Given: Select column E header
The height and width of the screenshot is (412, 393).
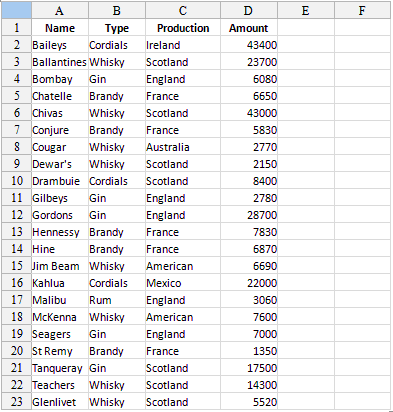Looking at the screenshot, I should point(306,10).
